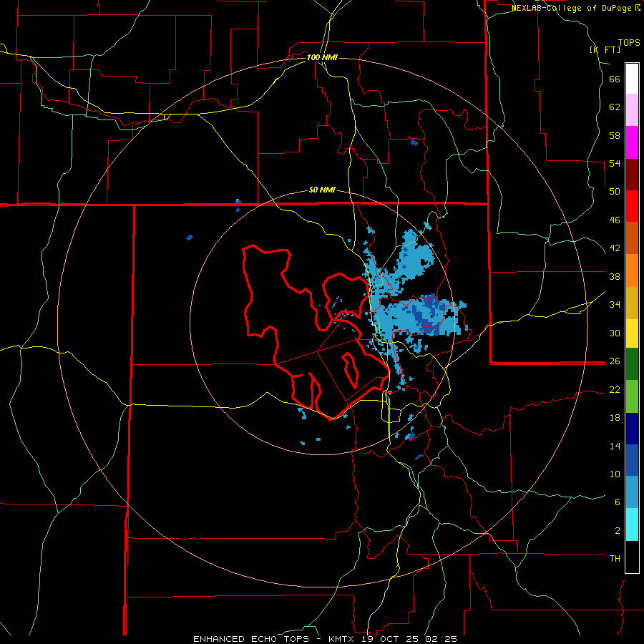Click the 54 value on the legend scale
This screenshot has width=644, height=644.
coord(615,163)
